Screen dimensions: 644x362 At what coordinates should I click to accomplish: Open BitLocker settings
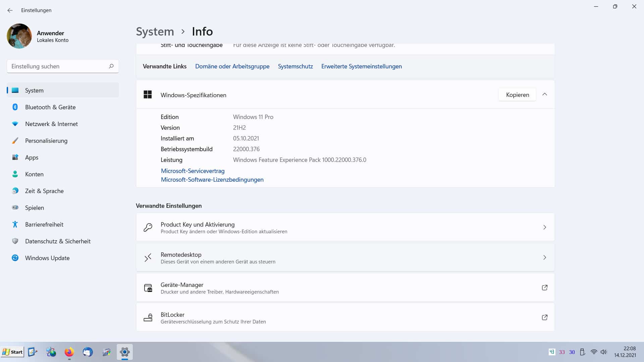click(345, 317)
